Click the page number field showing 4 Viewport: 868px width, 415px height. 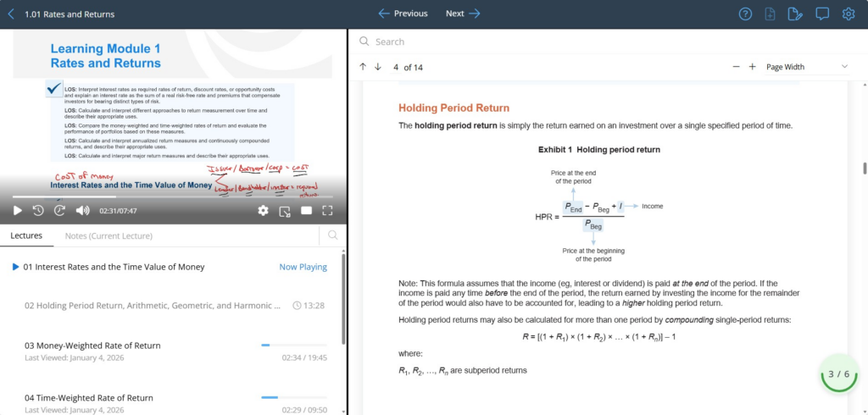pyautogui.click(x=396, y=68)
